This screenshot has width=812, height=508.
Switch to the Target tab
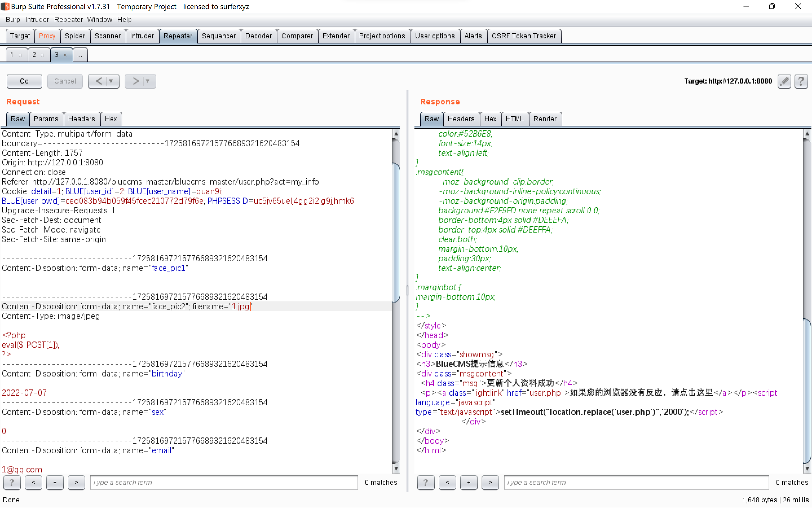(20, 36)
